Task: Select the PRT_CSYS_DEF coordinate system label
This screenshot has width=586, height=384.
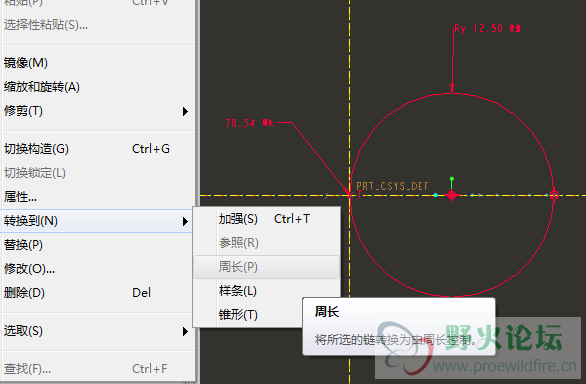Action: click(x=392, y=186)
